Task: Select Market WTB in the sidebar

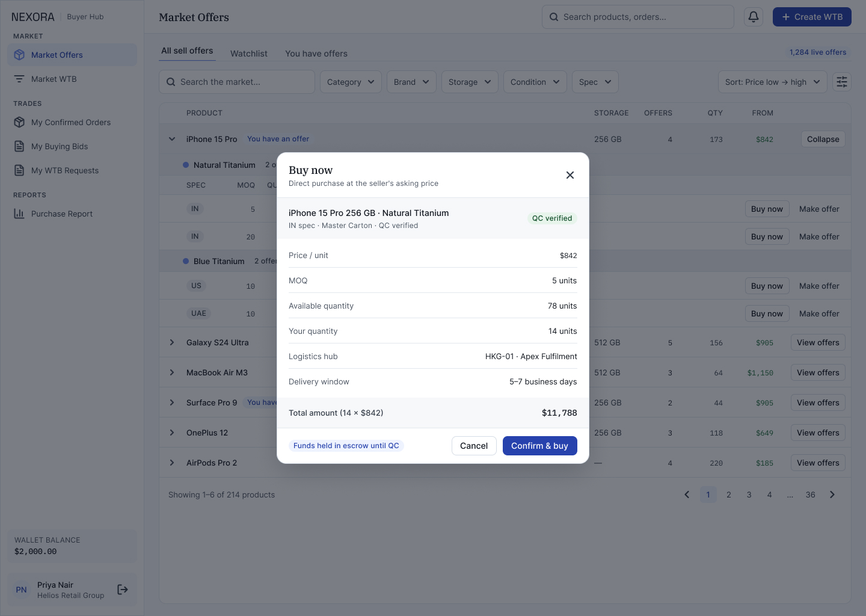Action: tap(72, 79)
